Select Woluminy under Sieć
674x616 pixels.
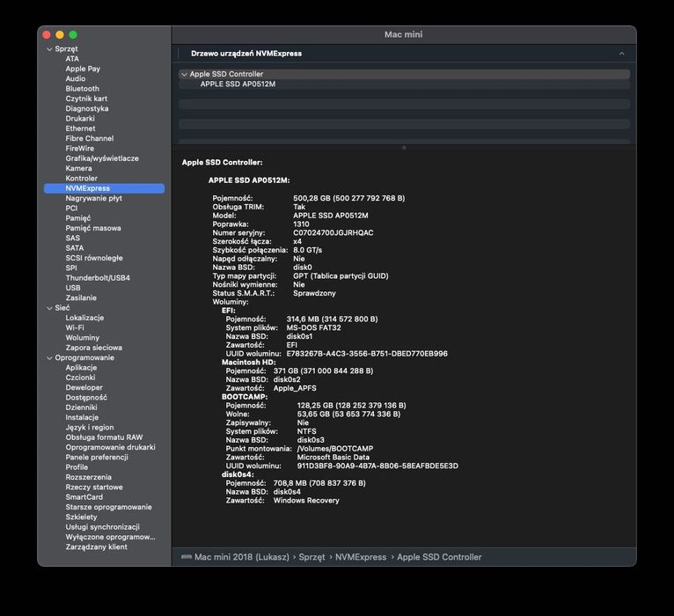pos(82,337)
